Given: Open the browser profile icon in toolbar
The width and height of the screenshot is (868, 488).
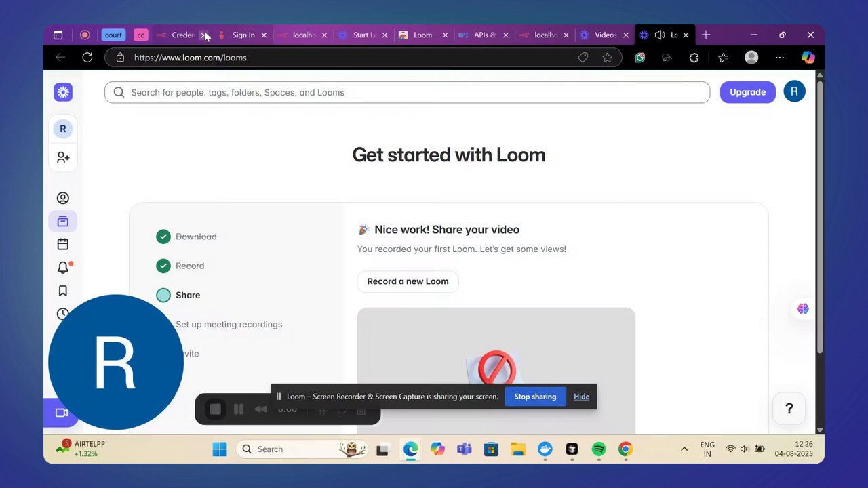Looking at the screenshot, I should pos(751,58).
